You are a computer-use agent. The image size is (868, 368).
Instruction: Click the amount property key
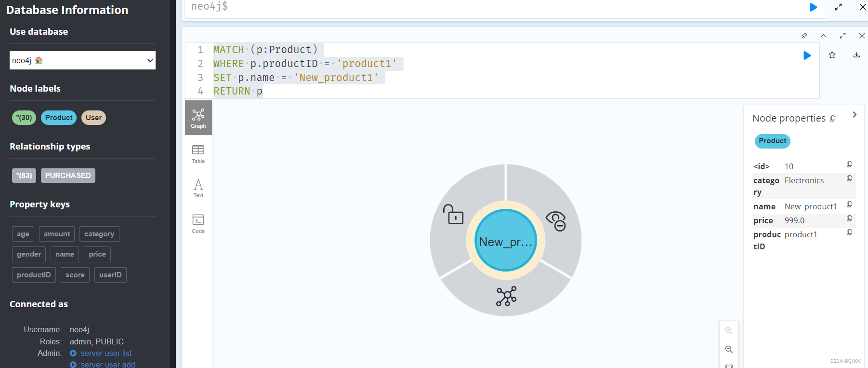57,234
